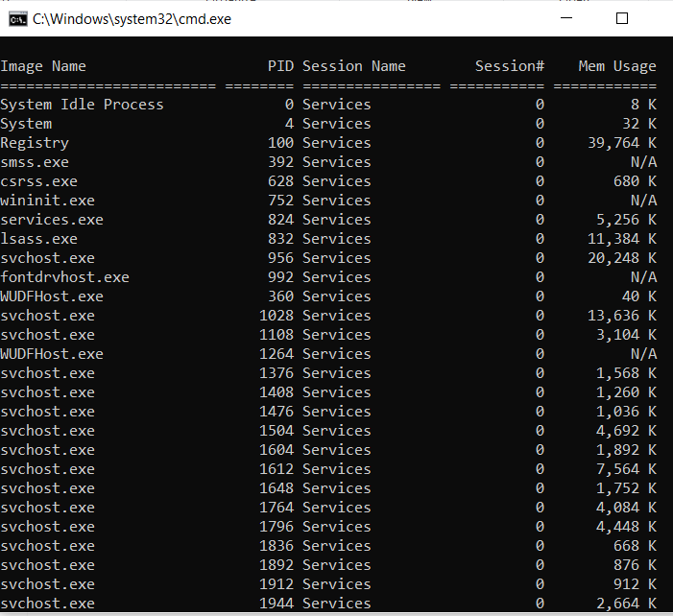The height and width of the screenshot is (616, 673).
Task: Click the Session Name column header
Action: tap(354, 66)
